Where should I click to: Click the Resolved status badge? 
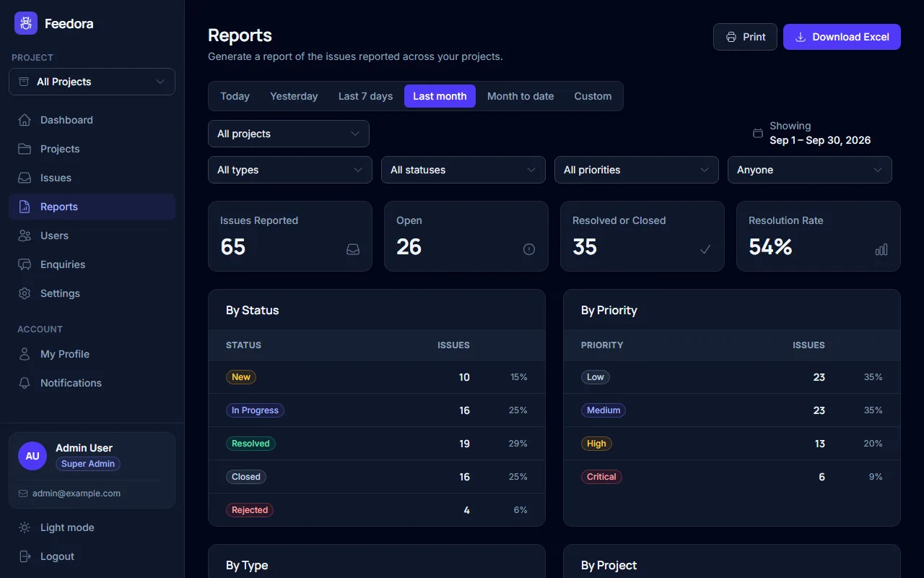[250, 444]
